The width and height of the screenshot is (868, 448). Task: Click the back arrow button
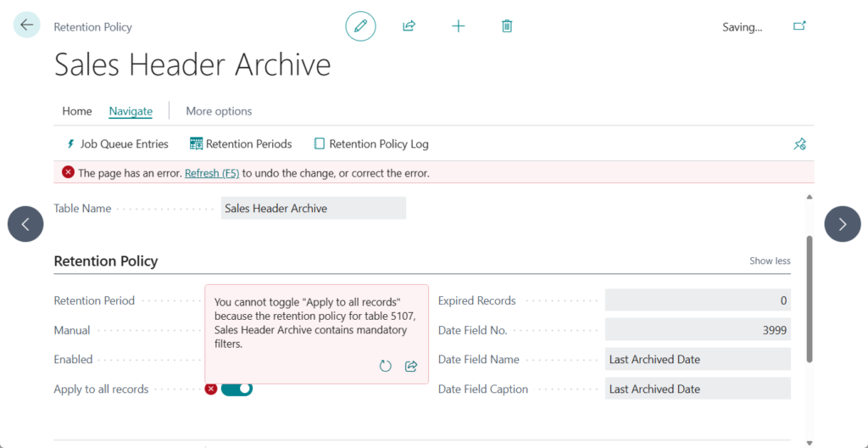click(x=27, y=25)
